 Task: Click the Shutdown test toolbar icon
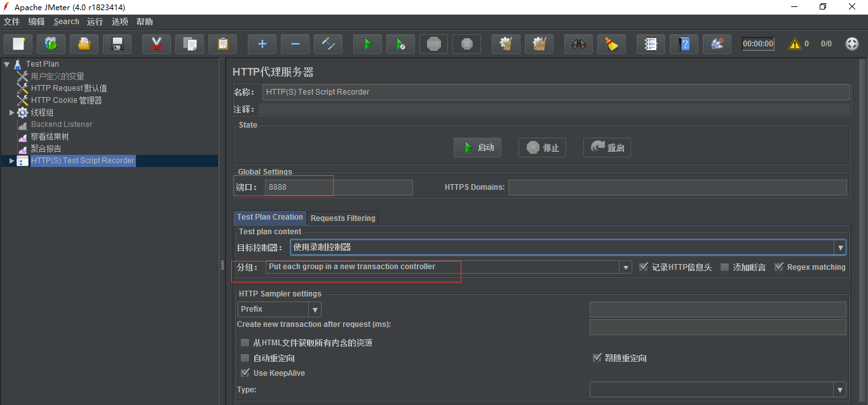click(x=466, y=44)
